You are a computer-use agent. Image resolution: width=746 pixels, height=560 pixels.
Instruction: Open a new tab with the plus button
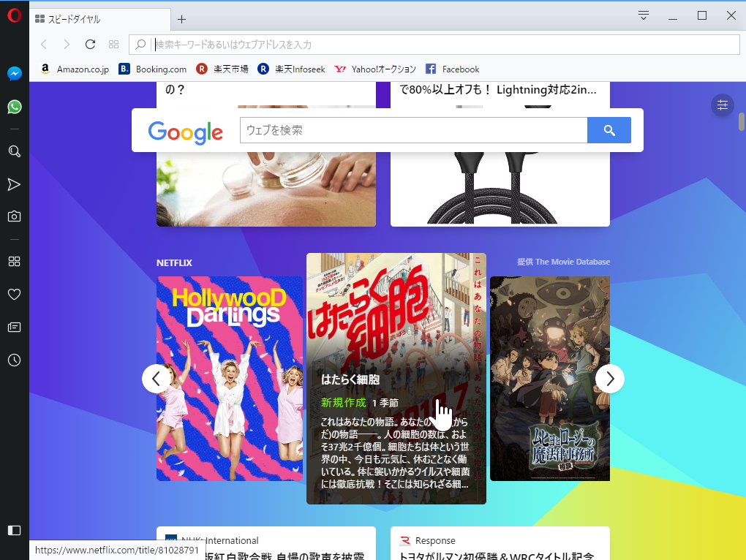(181, 18)
